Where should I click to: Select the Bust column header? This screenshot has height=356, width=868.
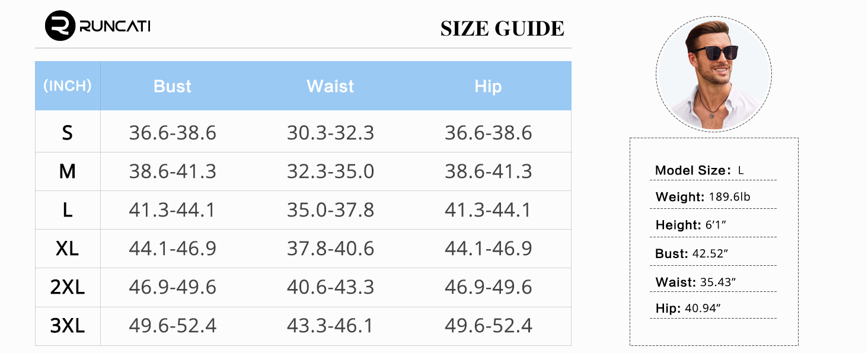(x=173, y=87)
